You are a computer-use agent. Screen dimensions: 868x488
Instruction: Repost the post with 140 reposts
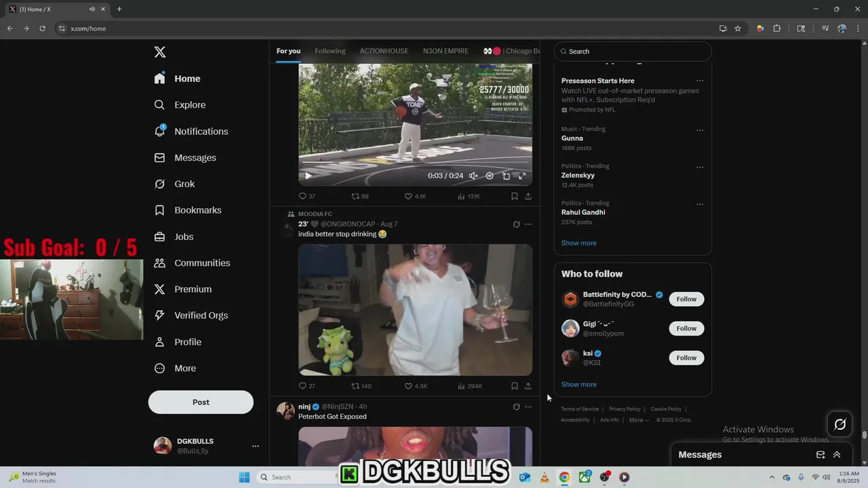click(361, 386)
